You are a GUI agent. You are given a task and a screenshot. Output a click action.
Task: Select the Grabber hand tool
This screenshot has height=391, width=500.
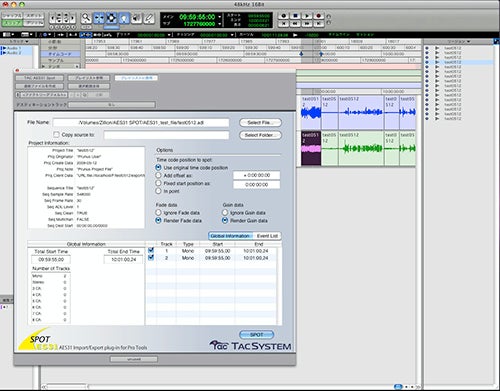click(124, 18)
